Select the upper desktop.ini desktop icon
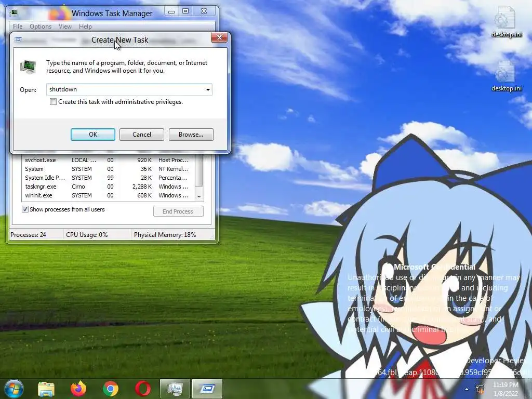 506,22
